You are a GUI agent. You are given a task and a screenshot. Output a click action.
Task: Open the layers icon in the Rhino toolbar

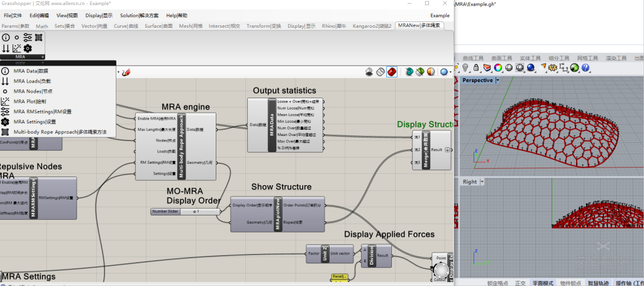(486, 67)
